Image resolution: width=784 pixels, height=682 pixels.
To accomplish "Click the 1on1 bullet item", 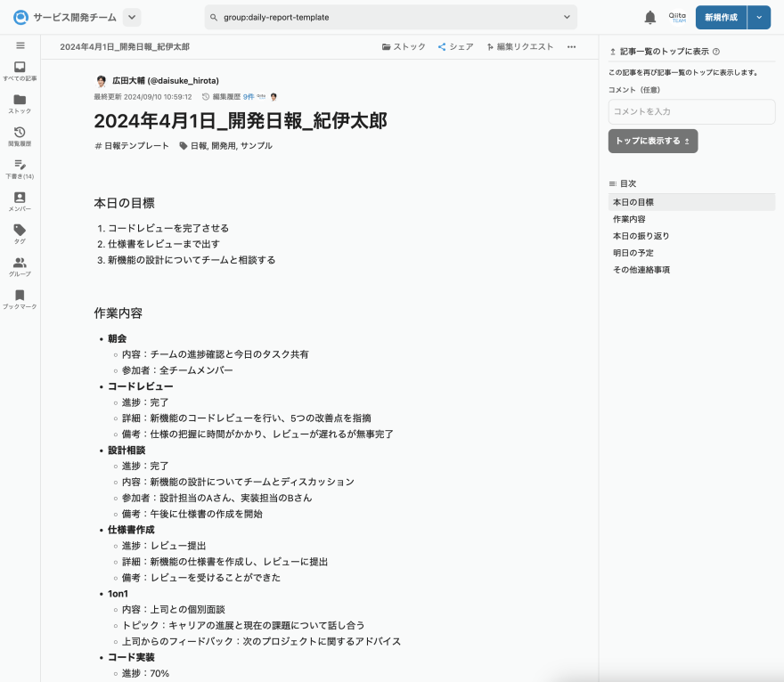I will (x=118, y=594).
